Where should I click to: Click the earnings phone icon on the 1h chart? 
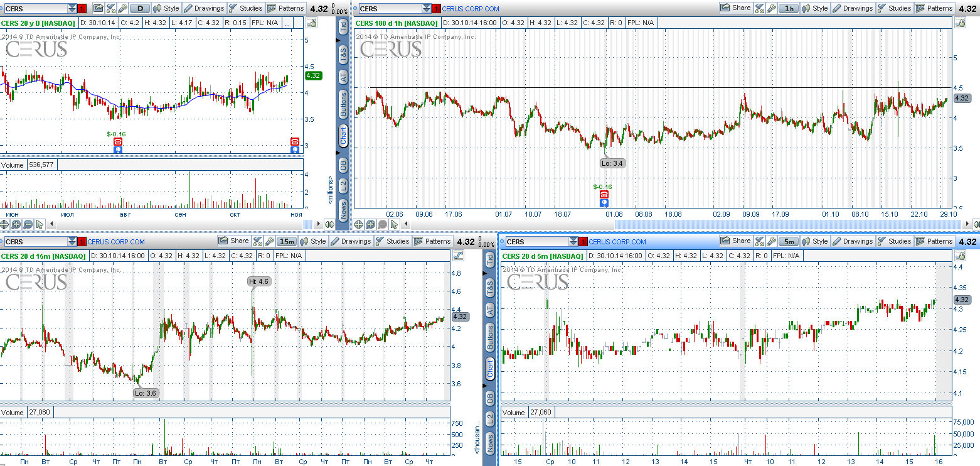pyautogui.click(x=604, y=195)
